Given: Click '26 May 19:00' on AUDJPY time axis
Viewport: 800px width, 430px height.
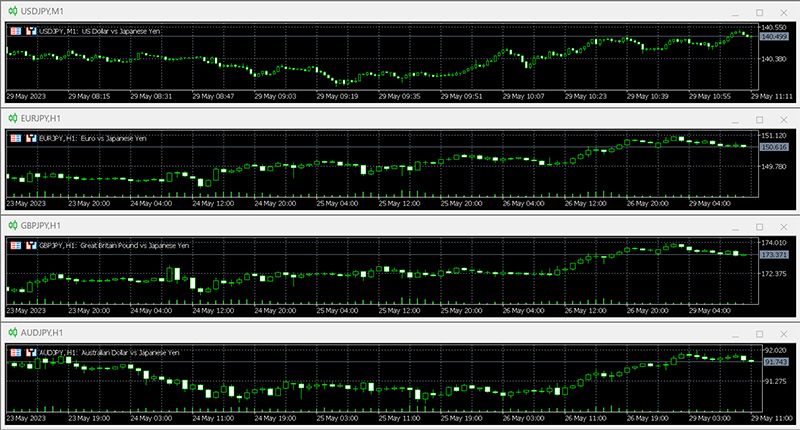Looking at the screenshot, I should [647, 418].
